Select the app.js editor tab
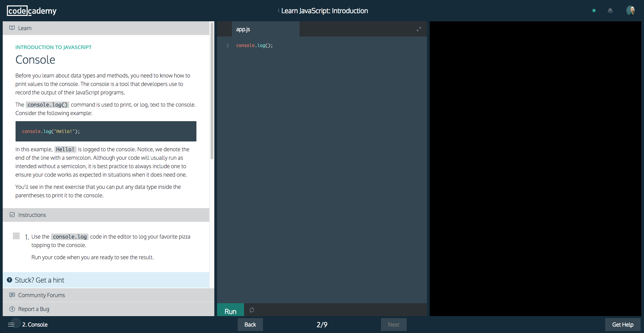The height and width of the screenshot is (333, 644). tap(265, 29)
